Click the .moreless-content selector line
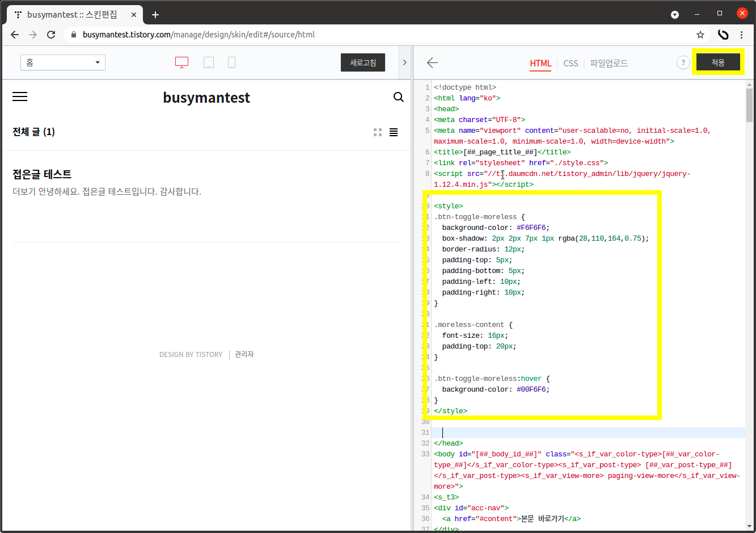 [474, 325]
